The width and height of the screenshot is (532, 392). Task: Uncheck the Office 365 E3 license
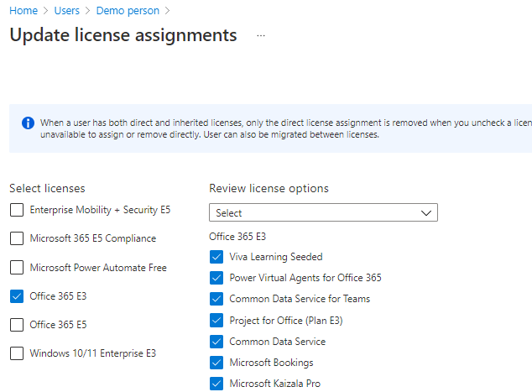click(x=17, y=296)
